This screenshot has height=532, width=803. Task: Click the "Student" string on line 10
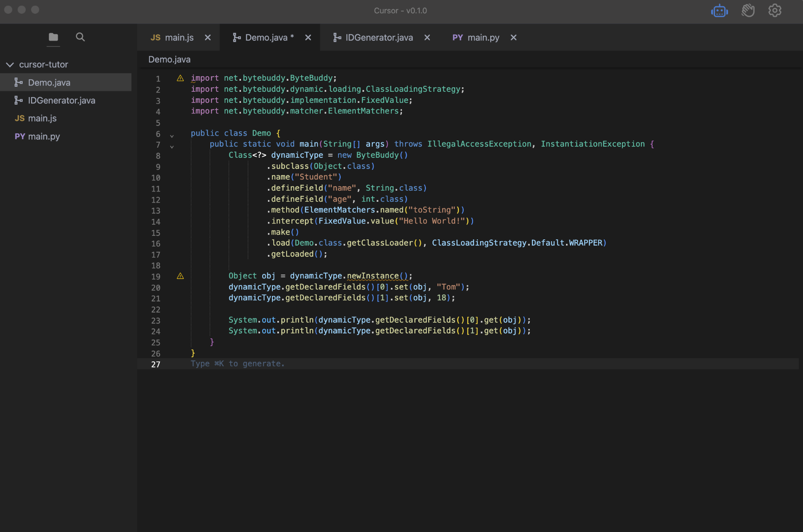tap(316, 177)
